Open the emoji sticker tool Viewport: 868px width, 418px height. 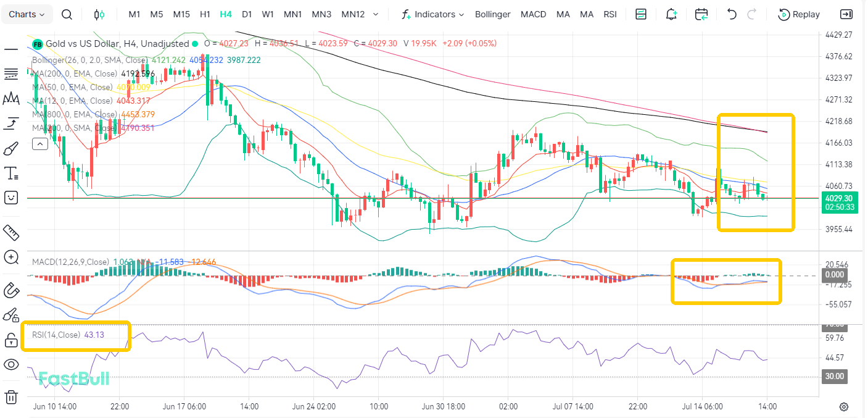pos(10,197)
